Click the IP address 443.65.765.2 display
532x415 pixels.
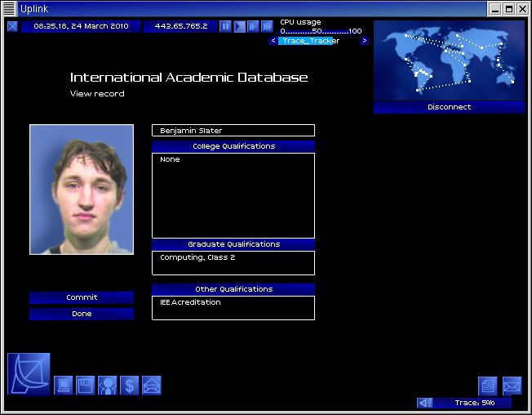180,26
